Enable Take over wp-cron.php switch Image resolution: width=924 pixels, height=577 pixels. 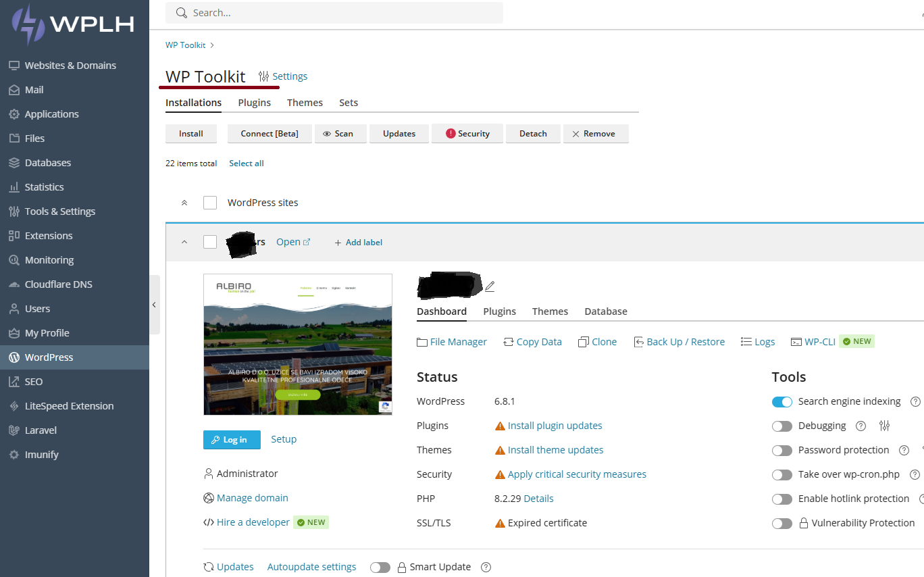(x=782, y=475)
